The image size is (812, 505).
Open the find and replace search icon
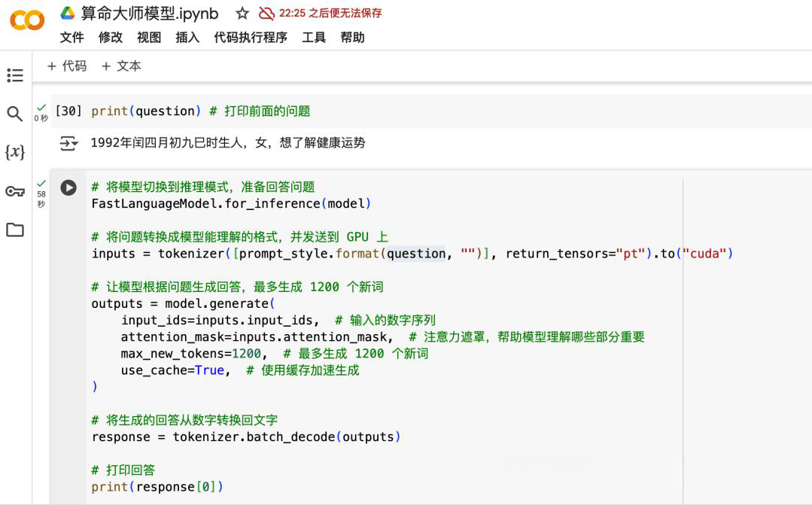(x=14, y=114)
